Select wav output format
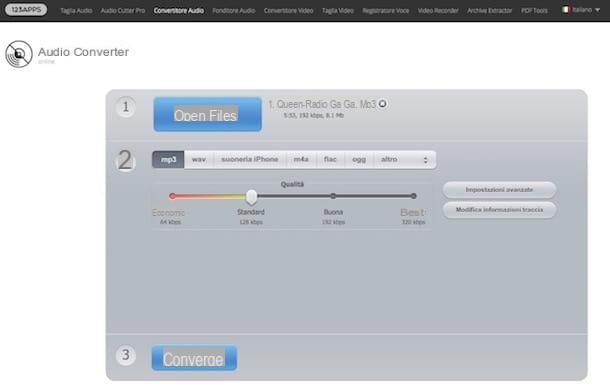The height and width of the screenshot is (390, 610). coord(199,160)
